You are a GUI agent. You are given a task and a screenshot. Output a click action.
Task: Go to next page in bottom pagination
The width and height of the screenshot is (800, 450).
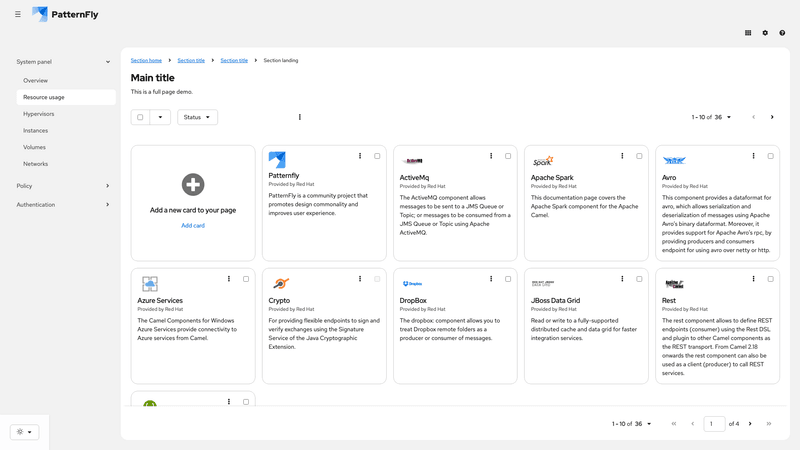point(750,424)
